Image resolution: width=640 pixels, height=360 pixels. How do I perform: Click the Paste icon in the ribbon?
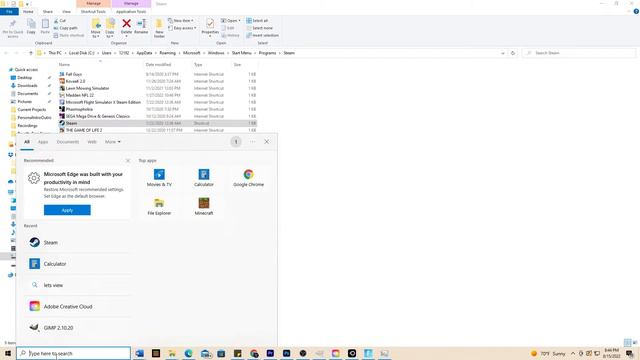45,27
